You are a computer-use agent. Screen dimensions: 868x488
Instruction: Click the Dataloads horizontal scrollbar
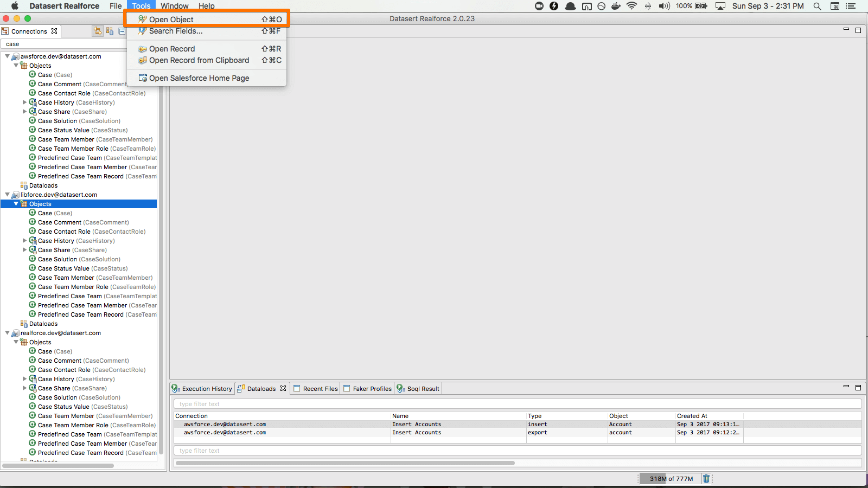pyautogui.click(x=345, y=463)
